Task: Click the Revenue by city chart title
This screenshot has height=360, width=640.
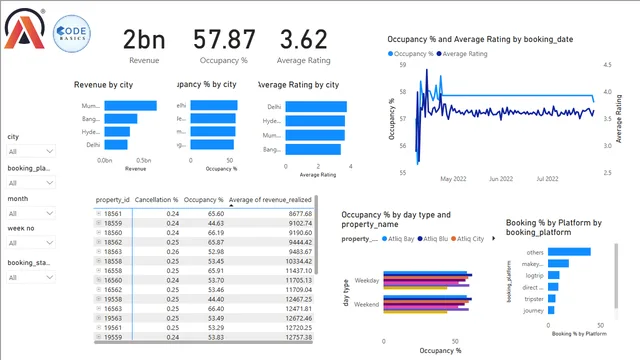Action: 103,84
